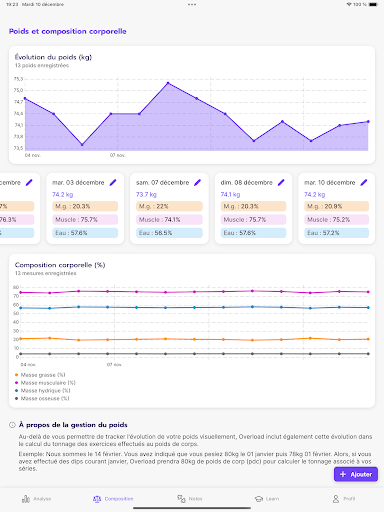Click the Composition corporelle (%) title
The width and height of the screenshot is (384, 512).
[x=60, y=265]
